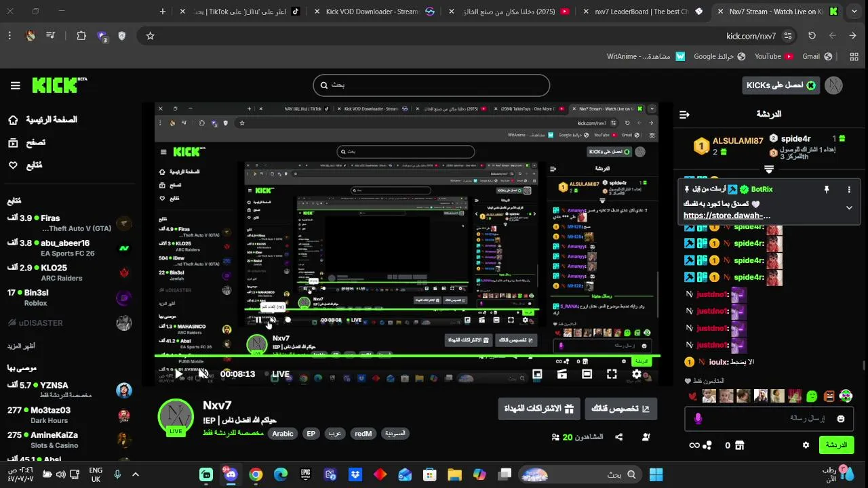Open the Google Maps bookmark
Viewport: 868px width, 488px height.
pyautogui.click(x=719, y=56)
